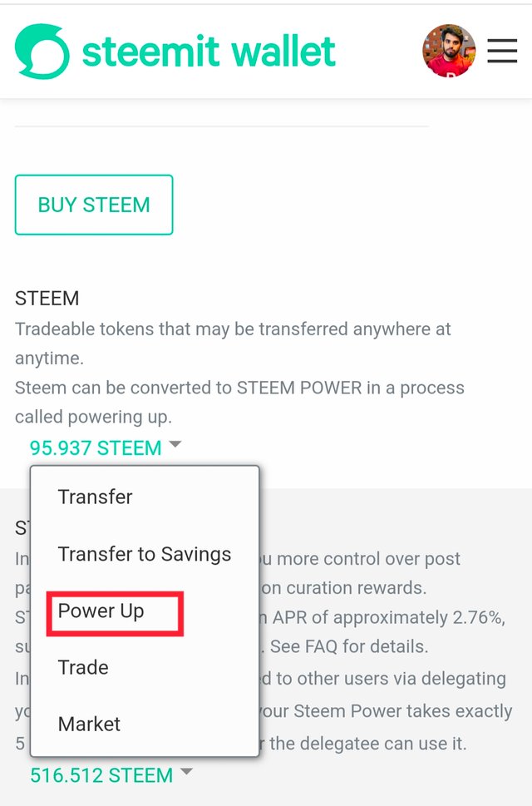The height and width of the screenshot is (806, 532).
Task: Open Market from the dropdown list
Action: point(90,724)
